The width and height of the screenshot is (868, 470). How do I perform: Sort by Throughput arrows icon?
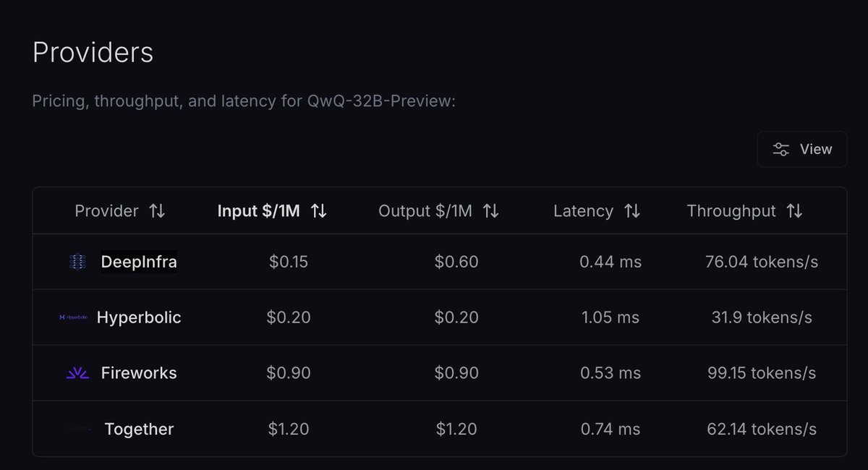794,211
